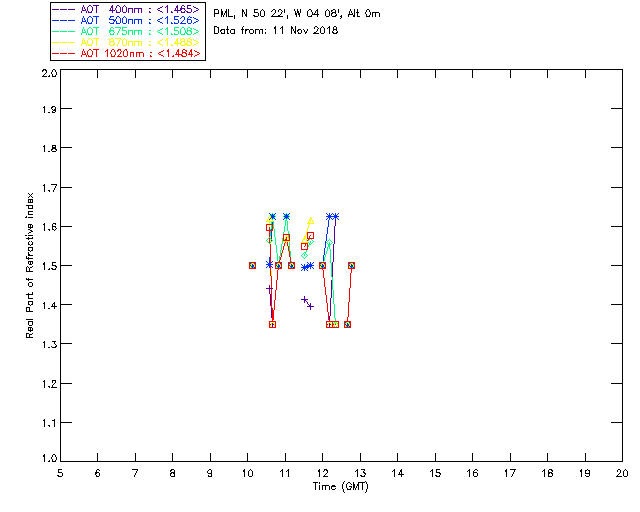Select the purple dashed line sample in legend
This screenshot has height=512, width=640.
click(64, 9)
